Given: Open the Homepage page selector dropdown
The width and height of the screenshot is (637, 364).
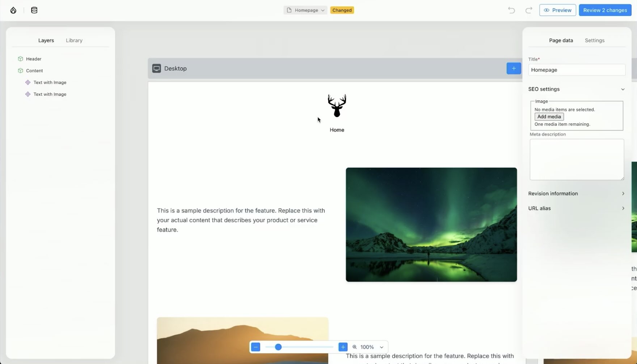Looking at the screenshot, I should (x=305, y=10).
